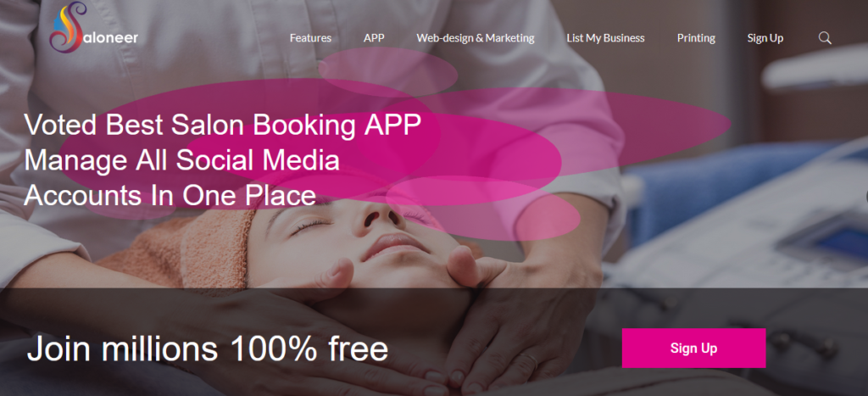Click Sign Up in the top navigation
This screenshot has width=868, height=396.
point(765,38)
